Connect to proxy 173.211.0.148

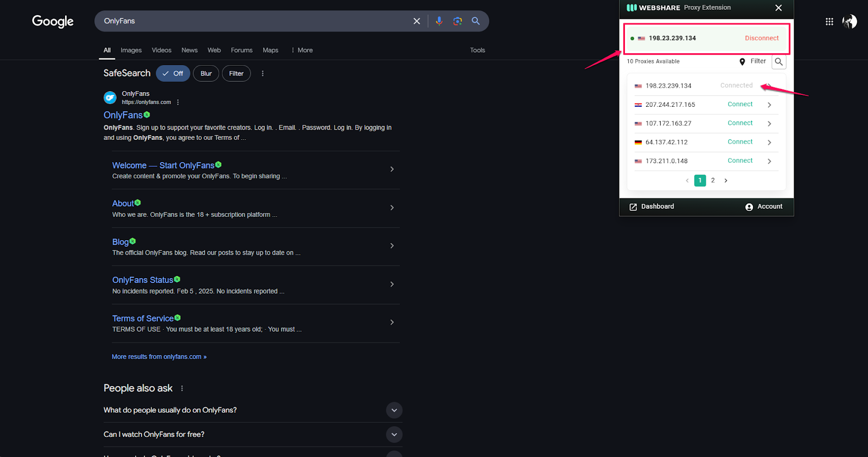click(x=740, y=160)
